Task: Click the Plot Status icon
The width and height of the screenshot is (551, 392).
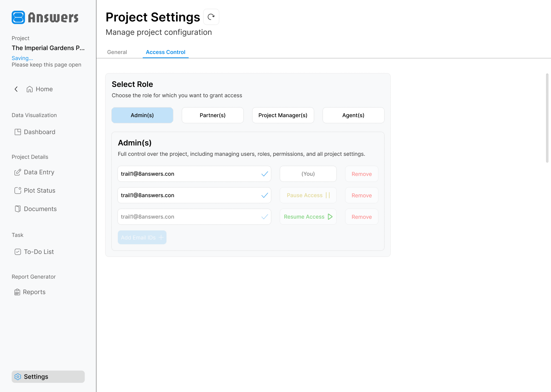Action: 18,191
